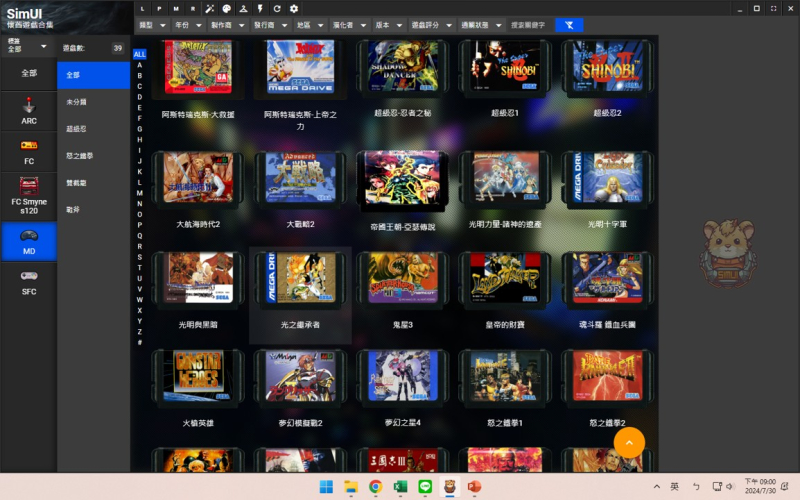
Task: Open 光之繼承者 game cover
Action: (x=300, y=280)
